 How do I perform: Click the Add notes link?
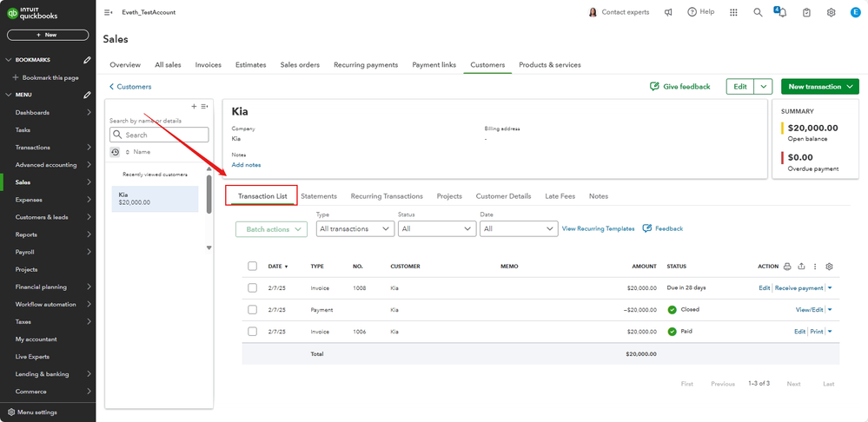click(x=246, y=165)
